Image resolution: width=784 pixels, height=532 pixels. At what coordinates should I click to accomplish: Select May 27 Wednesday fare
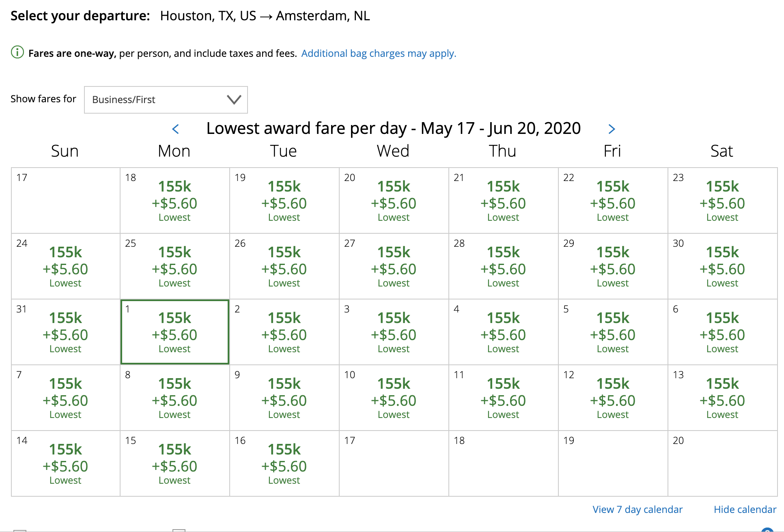393,267
